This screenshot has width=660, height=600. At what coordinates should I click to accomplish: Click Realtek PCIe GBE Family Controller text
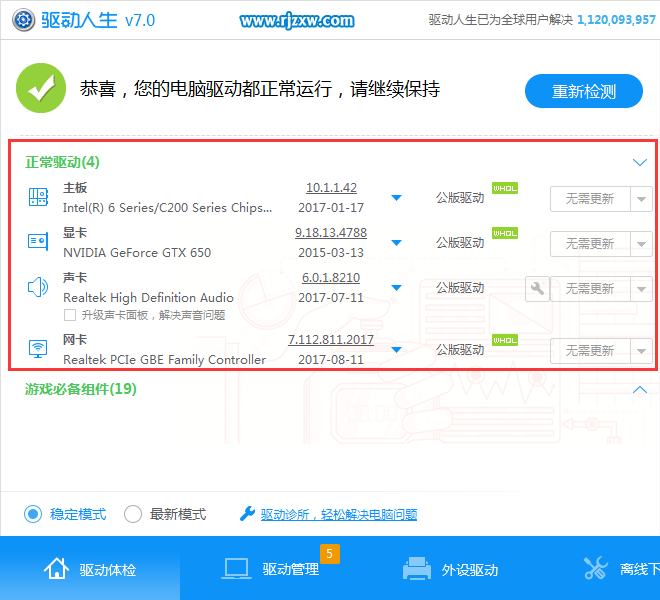[x=165, y=360]
